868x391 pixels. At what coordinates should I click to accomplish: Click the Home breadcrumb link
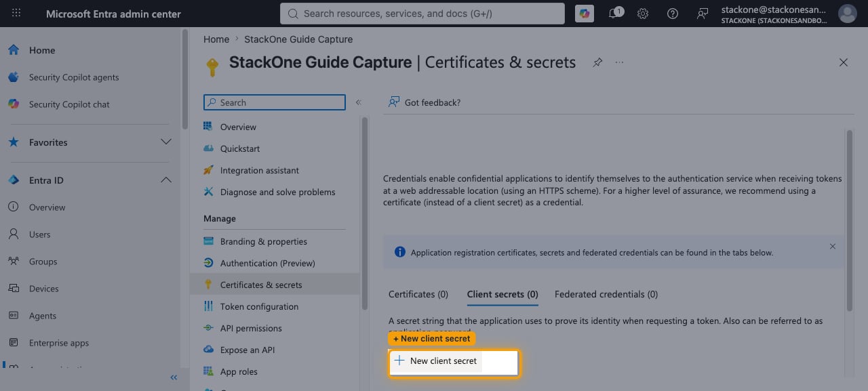(216, 39)
